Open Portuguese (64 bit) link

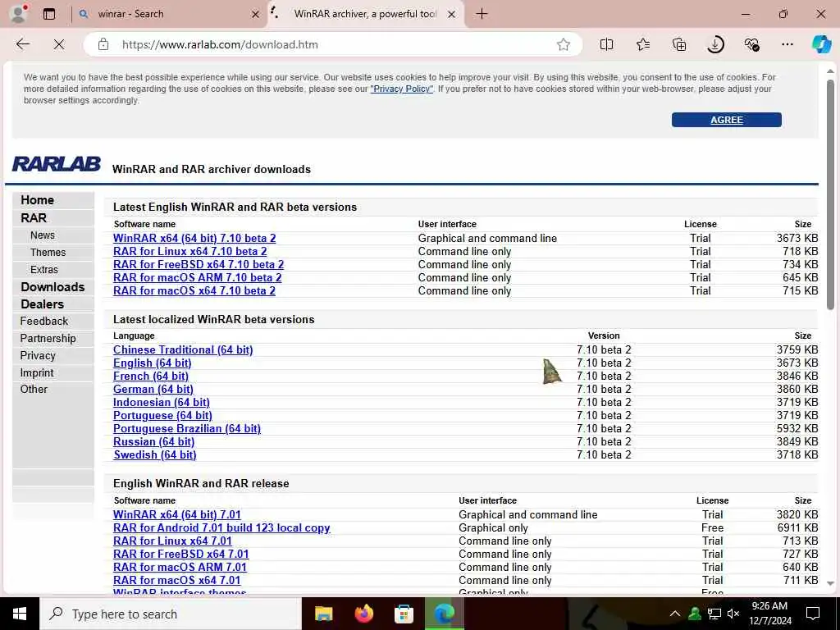(162, 416)
